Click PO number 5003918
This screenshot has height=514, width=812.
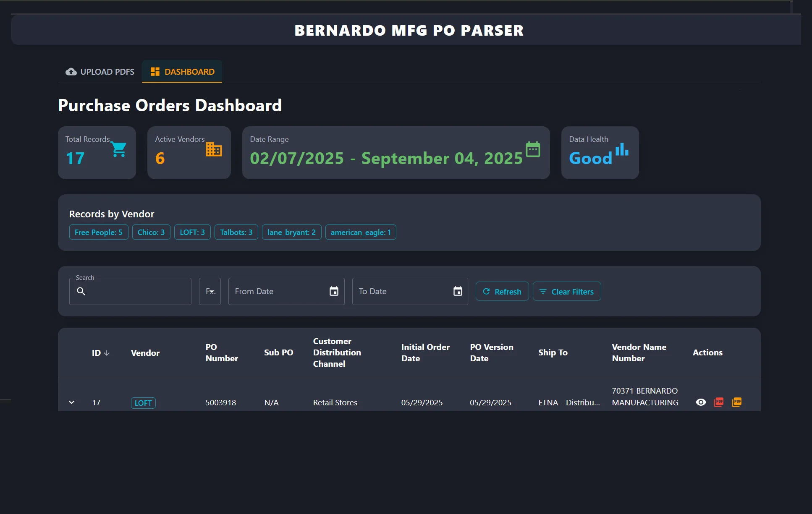coord(221,403)
